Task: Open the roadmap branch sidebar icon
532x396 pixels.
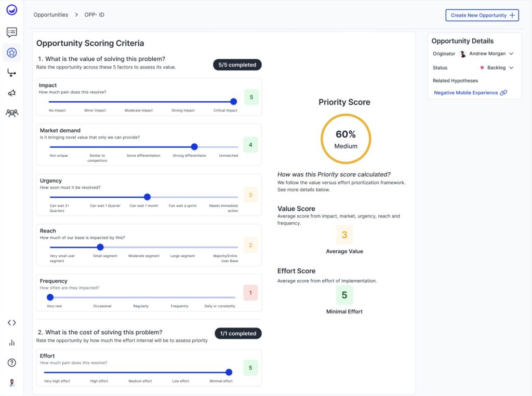Action: click(11, 73)
